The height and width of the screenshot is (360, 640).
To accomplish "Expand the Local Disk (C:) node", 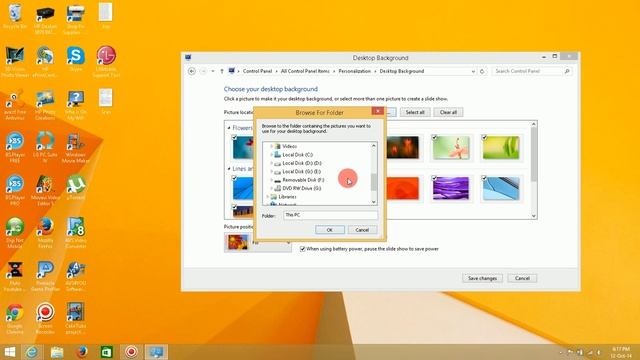I will [x=271, y=155].
